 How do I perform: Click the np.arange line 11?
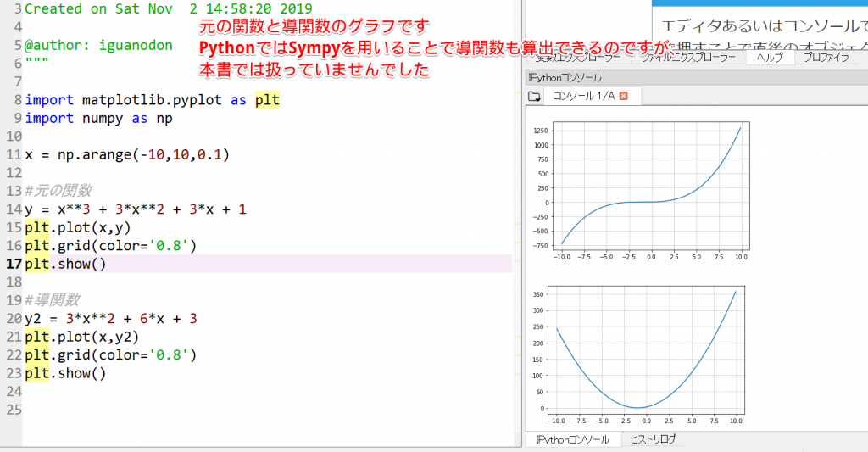(127, 154)
